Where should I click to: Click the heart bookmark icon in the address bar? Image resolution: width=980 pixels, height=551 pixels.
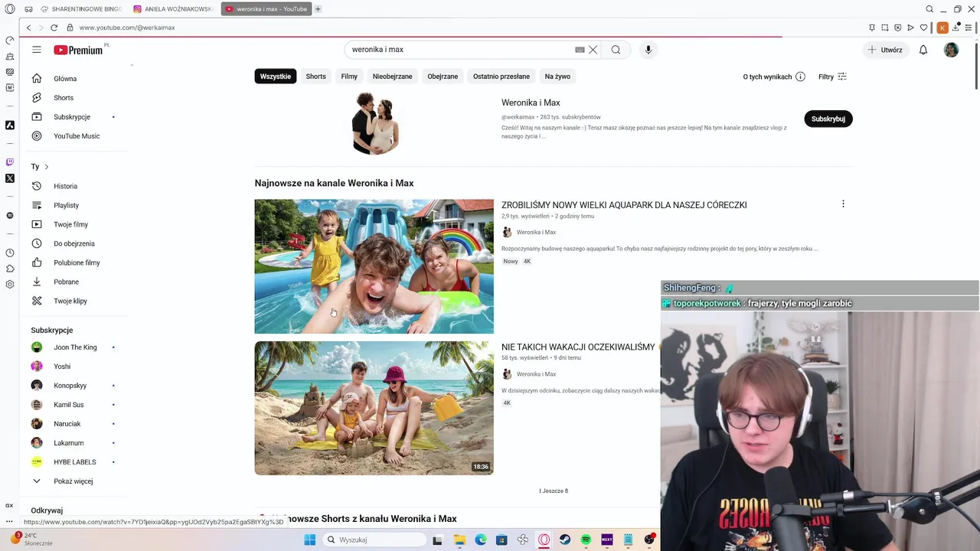click(x=923, y=28)
